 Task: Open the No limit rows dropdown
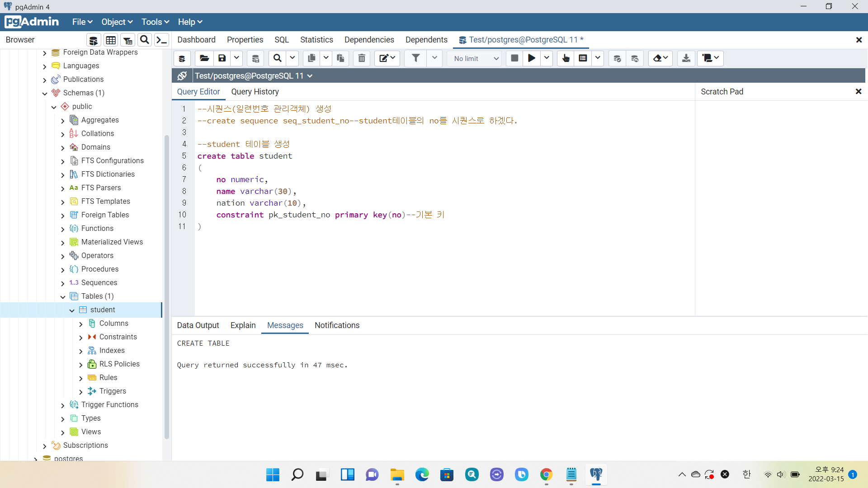(x=476, y=58)
